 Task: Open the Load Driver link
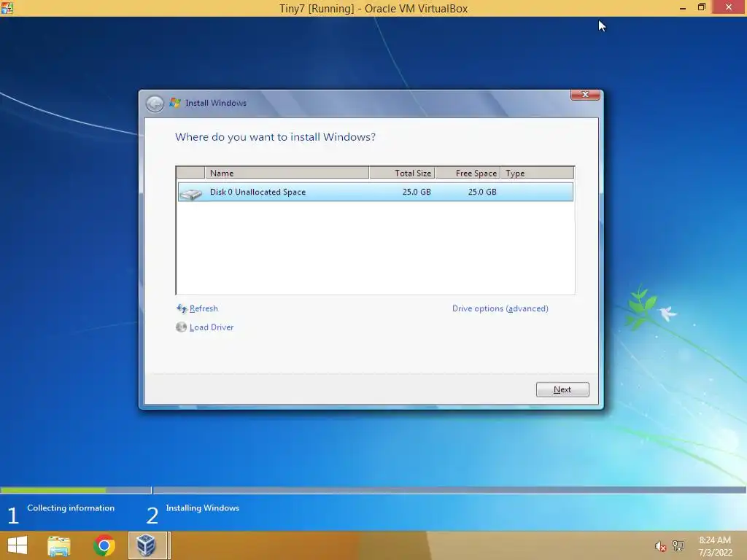coord(212,327)
